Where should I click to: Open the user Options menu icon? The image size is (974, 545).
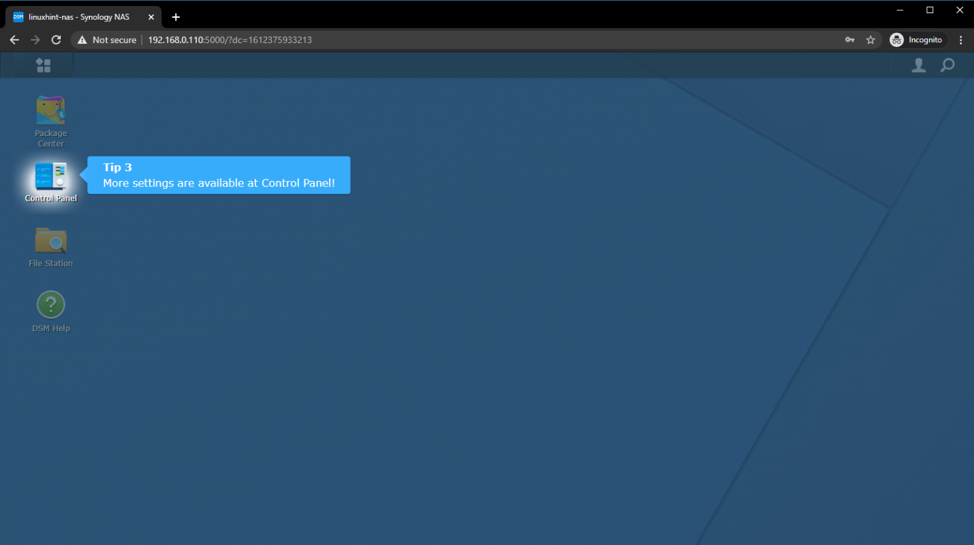point(919,65)
